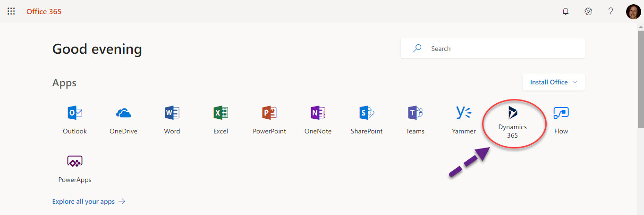Open the OneNote app
The height and width of the screenshot is (215, 644).
tap(318, 120)
